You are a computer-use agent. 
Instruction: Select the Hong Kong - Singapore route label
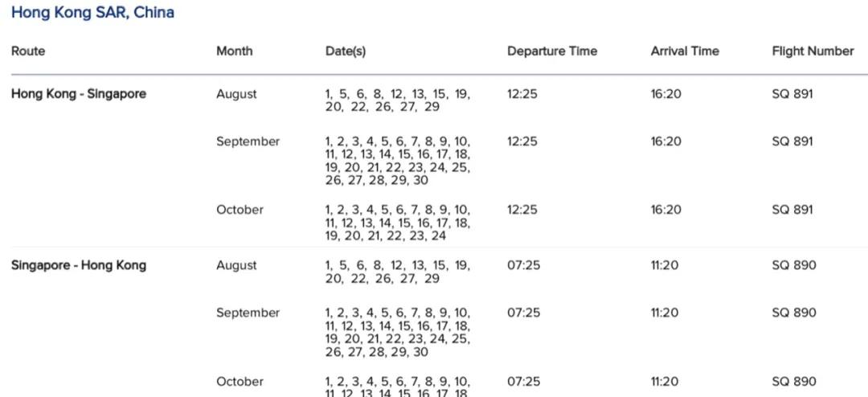(x=79, y=94)
